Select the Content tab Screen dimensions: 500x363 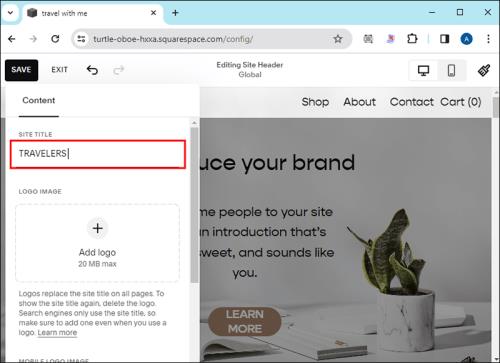pos(39,100)
